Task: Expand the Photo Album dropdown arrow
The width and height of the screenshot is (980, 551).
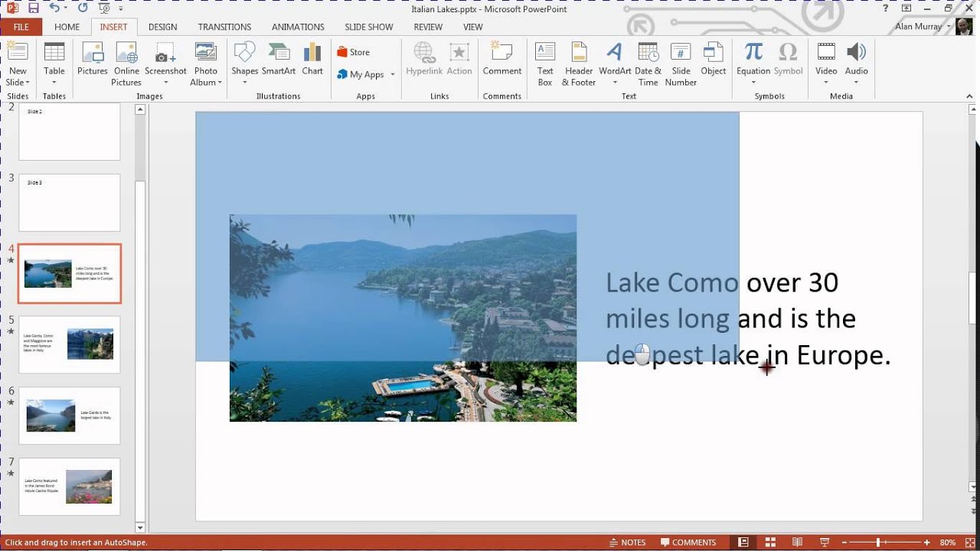Action: click(220, 83)
